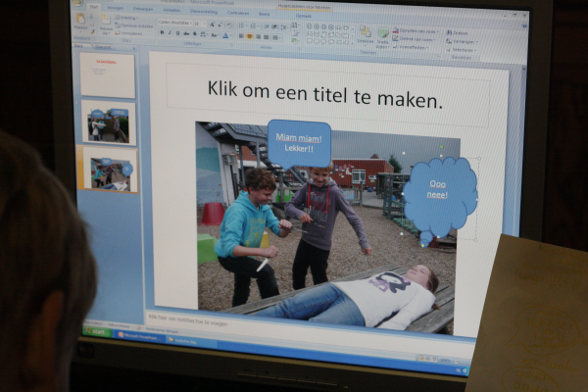Click the Omtrek van vorm outline button
This screenshot has height=392, width=588.
(414, 39)
